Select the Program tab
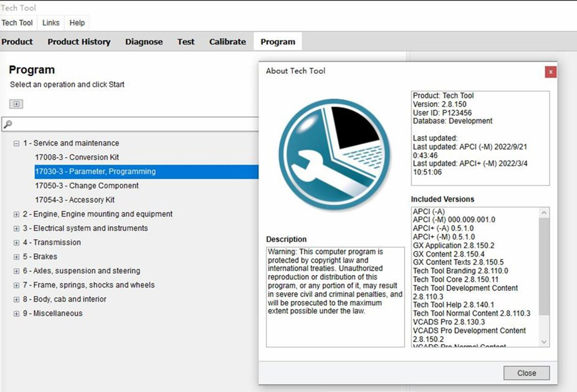577x392 pixels. click(278, 41)
